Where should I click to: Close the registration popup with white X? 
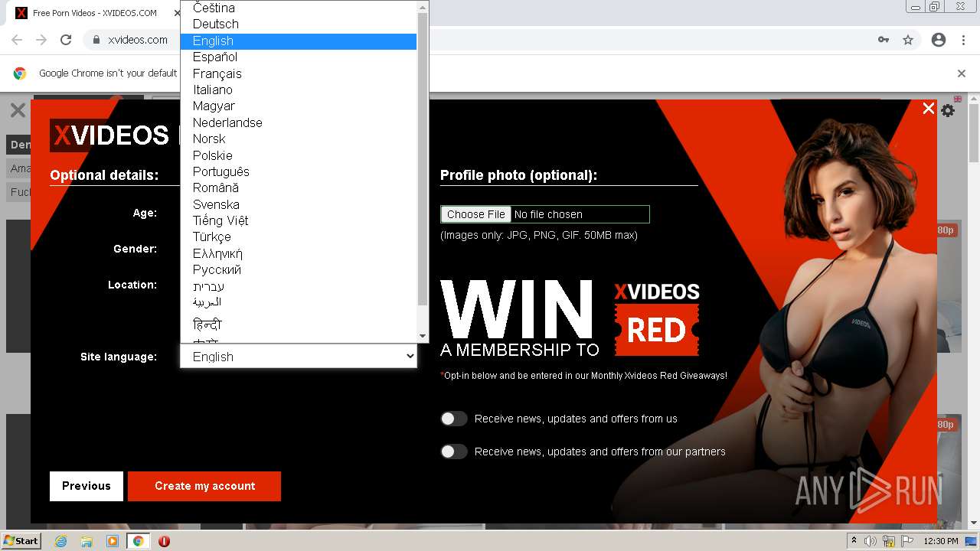coord(929,109)
